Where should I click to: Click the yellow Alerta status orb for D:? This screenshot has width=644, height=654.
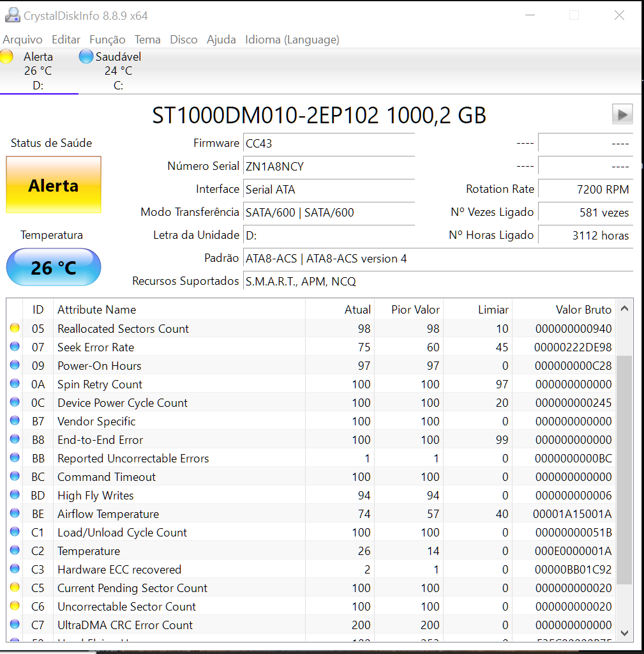click(x=6, y=56)
